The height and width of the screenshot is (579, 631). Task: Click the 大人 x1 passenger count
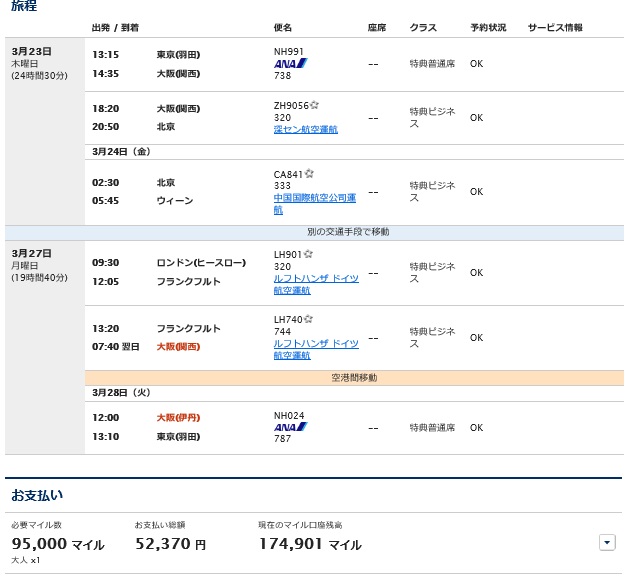pyautogui.click(x=25, y=560)
